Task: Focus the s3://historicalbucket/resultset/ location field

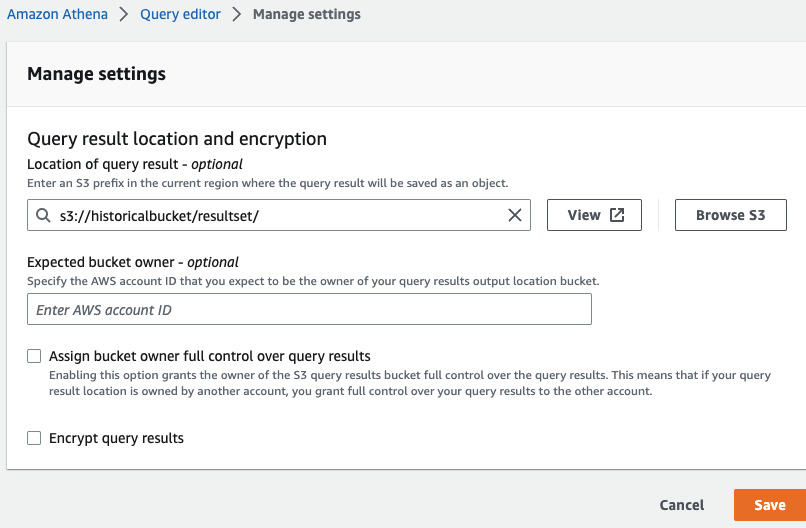Action: 279,215
